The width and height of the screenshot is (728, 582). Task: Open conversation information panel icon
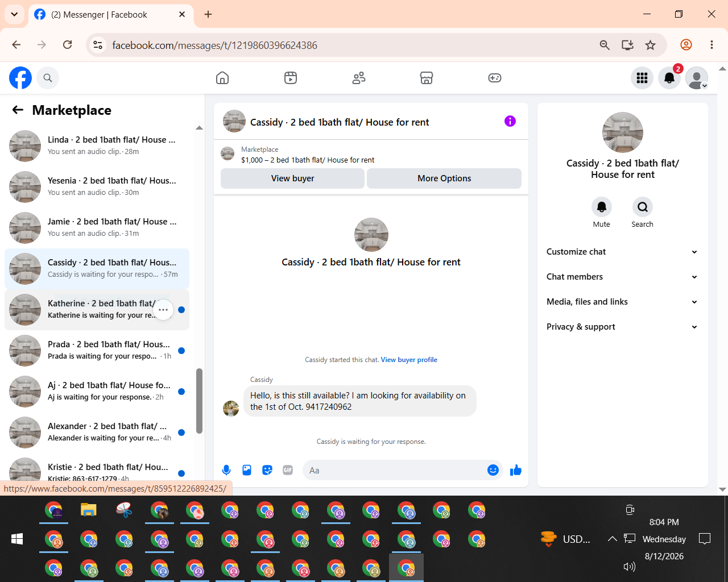[x=510, y=121]
